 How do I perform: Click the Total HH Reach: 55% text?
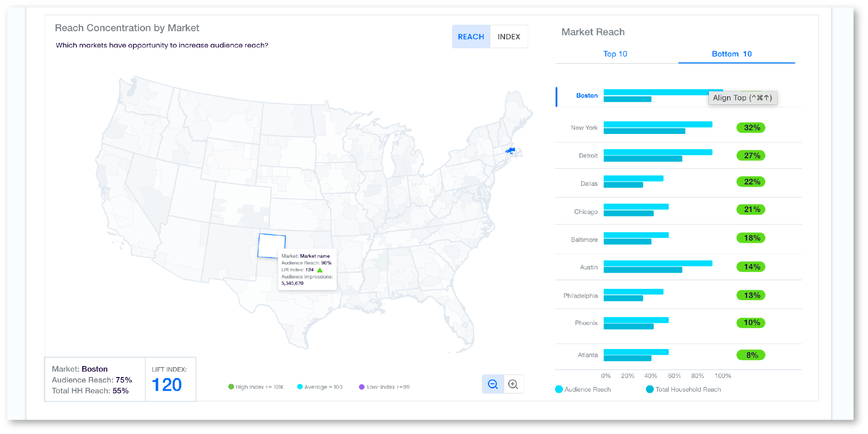click(90, 391)
